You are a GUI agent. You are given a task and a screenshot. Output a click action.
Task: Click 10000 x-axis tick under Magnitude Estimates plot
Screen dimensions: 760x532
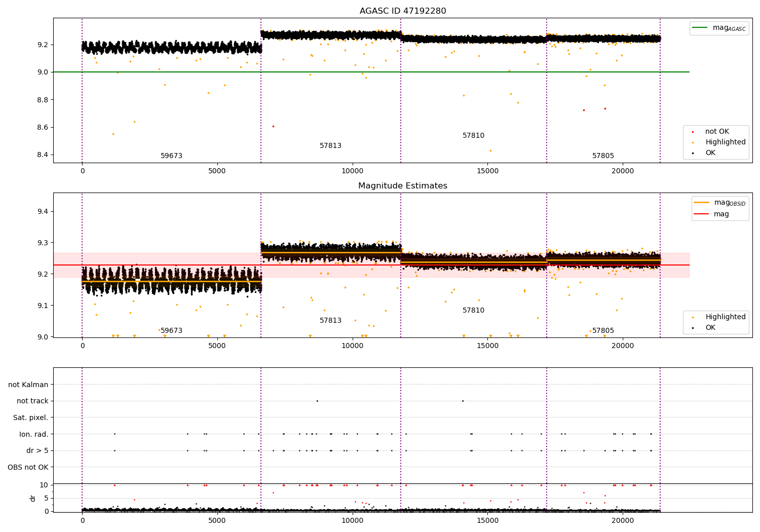pos(352,346)
